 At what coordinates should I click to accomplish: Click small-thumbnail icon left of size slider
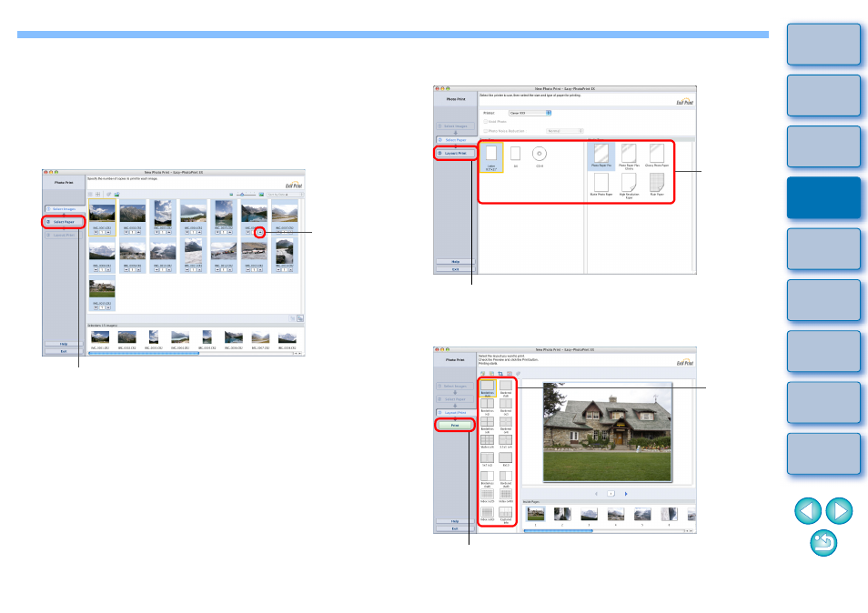coord(231,195)
